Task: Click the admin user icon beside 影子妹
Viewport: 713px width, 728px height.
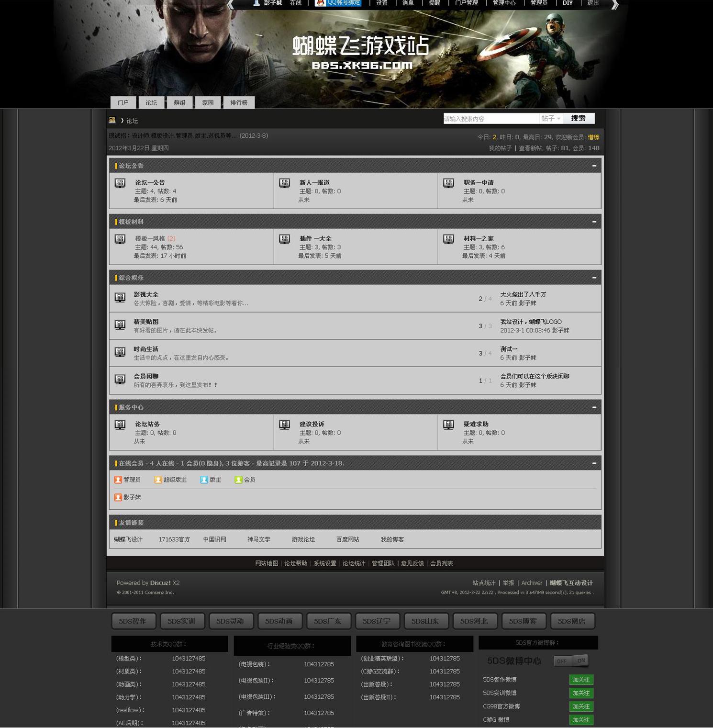Action: point(118,497)
